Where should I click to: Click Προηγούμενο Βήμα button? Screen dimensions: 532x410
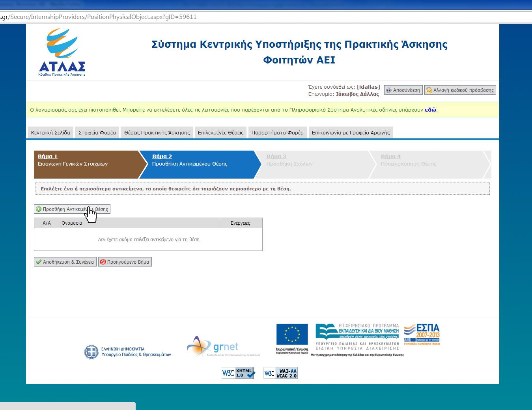point(125,262)
